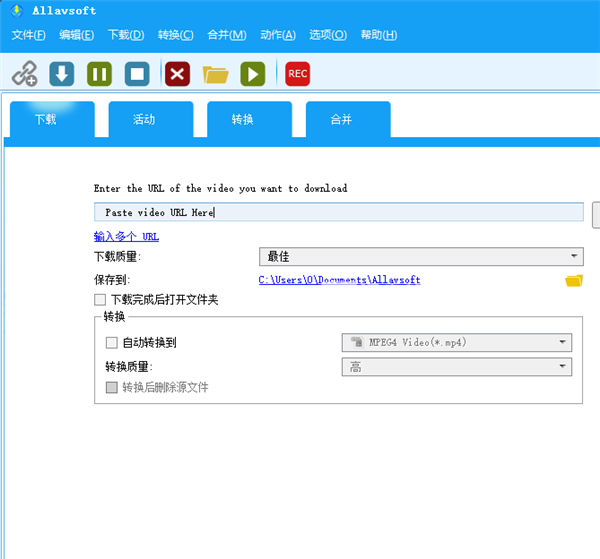The height and width of the screenshot is (559, 600).
Task: Delete the item with the red X icon
Action: (177, 73)
